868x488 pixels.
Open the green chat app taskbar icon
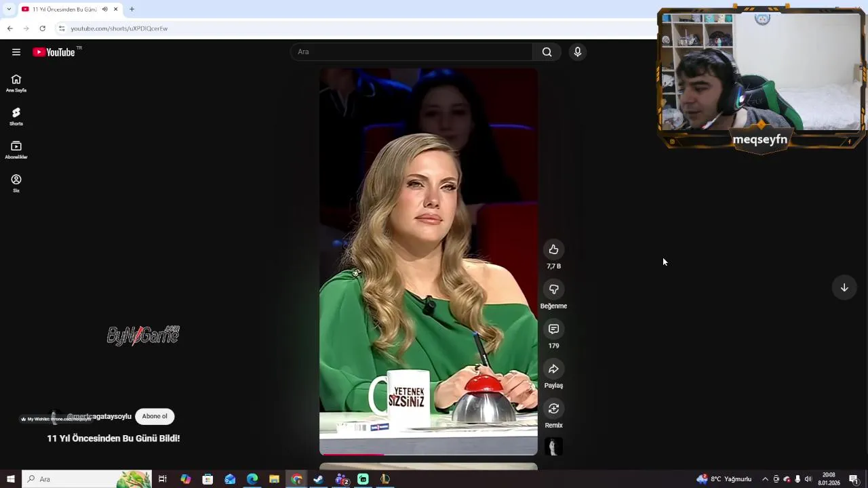363,479
